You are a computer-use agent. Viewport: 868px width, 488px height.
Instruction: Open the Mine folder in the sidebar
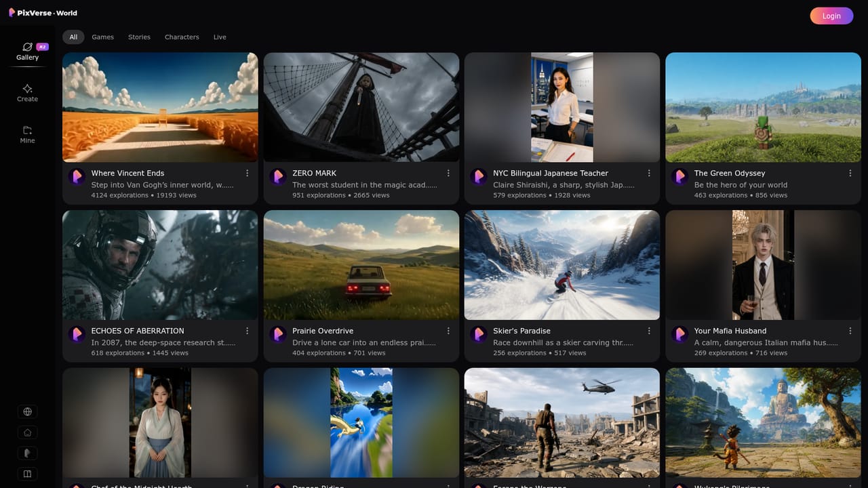[27, 135]
